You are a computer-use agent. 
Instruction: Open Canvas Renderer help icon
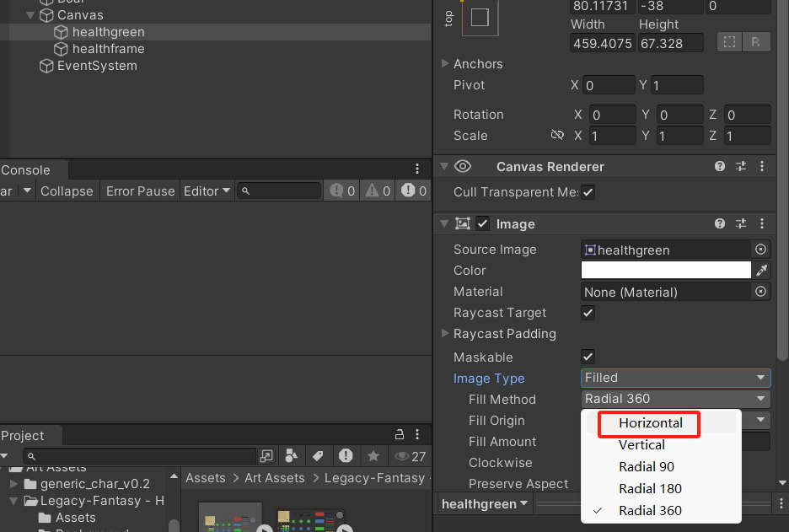720,166
